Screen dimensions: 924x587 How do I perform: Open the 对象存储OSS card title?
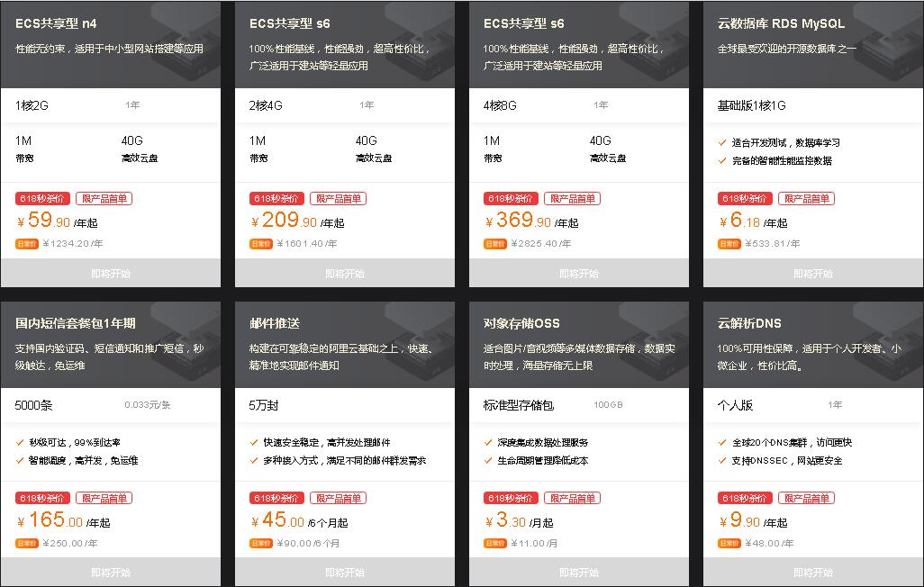click(521, 323)
